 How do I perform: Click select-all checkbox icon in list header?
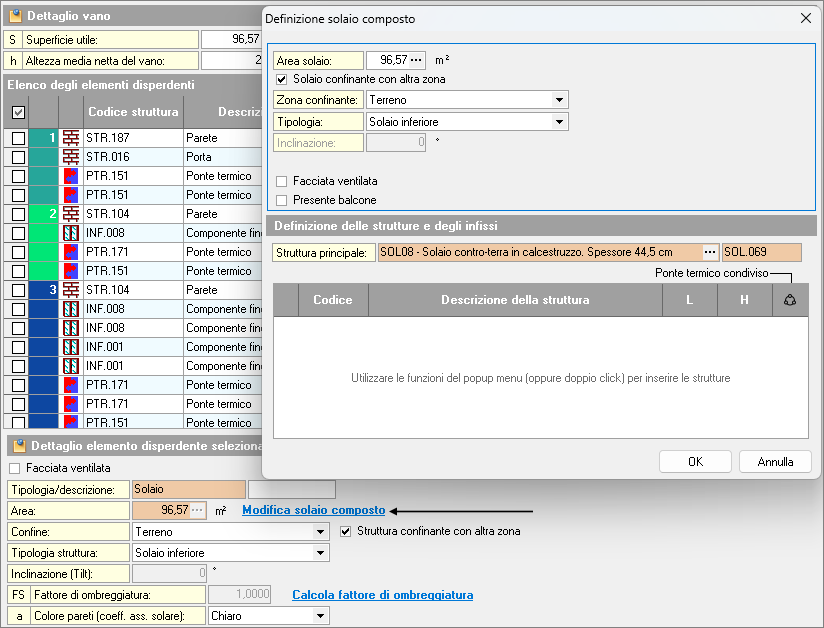click(x=18, y=112)
